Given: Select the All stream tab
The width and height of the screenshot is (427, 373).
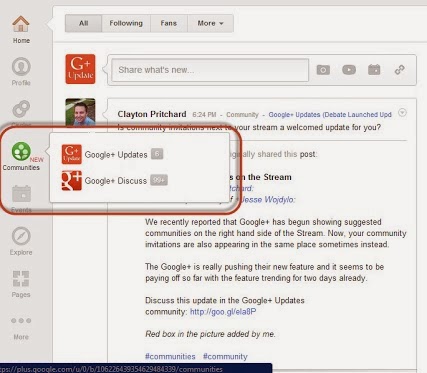Looking at the screenshot, I should [x=83, y=23].
